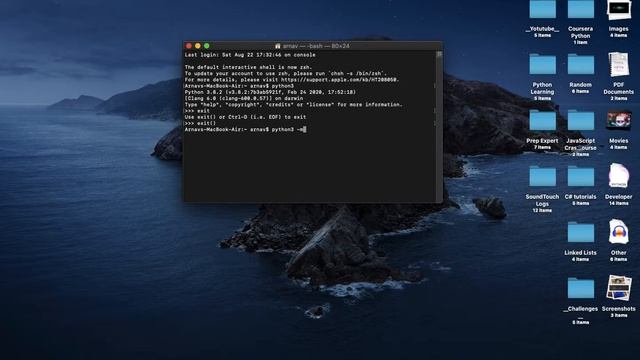Click the 'Use exit() or Ctrl-D' line
The width and height of the screenshot is (640, 360).
(x=245, y=117)
